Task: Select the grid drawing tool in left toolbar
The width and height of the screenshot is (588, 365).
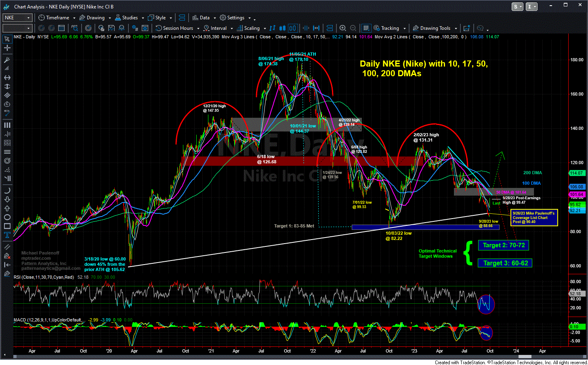Action: [7, 143]
